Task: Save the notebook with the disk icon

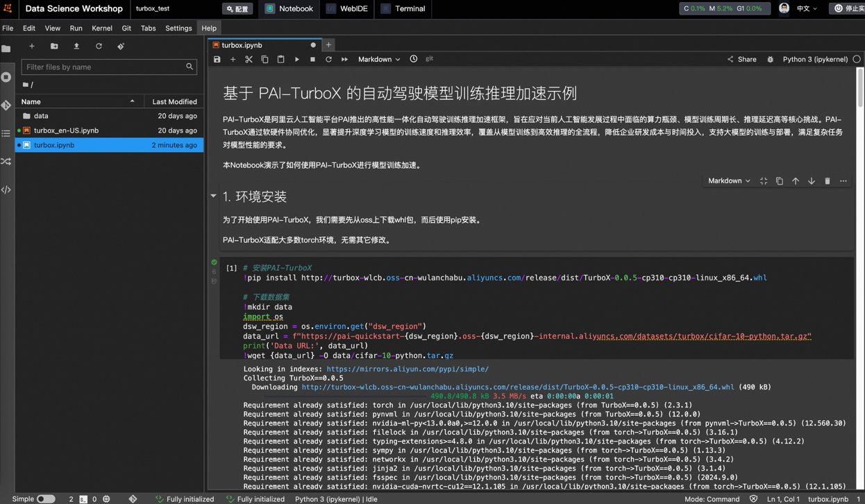Action: [x=217, y=60]
